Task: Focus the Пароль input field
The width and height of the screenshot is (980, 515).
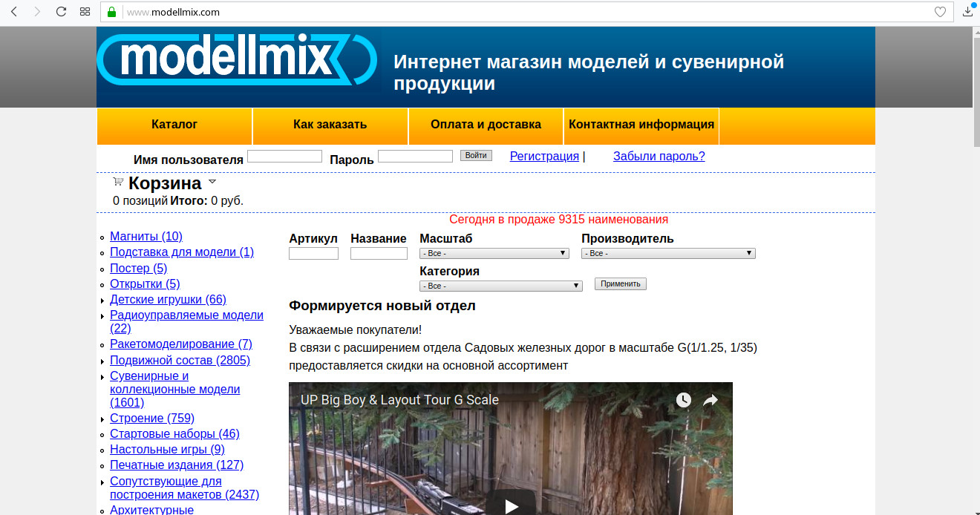Action: [415, 156]
